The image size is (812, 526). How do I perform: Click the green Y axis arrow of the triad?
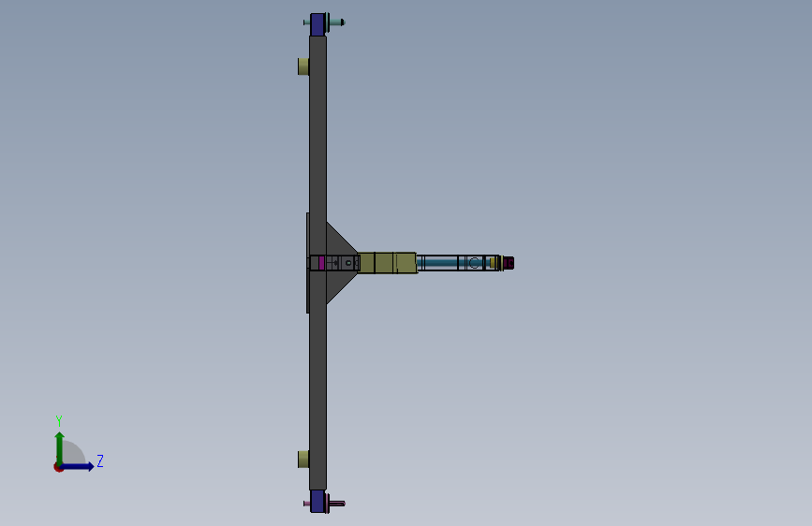[60, 447]
